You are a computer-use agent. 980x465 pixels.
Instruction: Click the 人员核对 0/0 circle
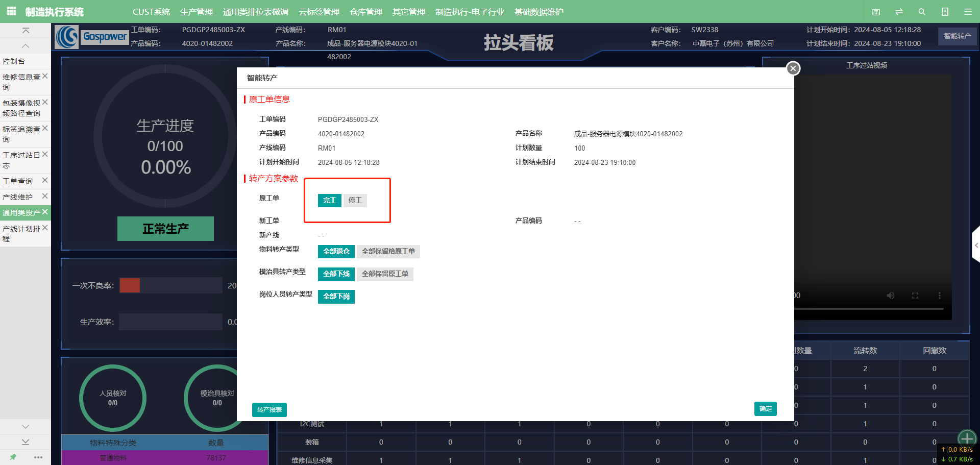tap(113, 398)
